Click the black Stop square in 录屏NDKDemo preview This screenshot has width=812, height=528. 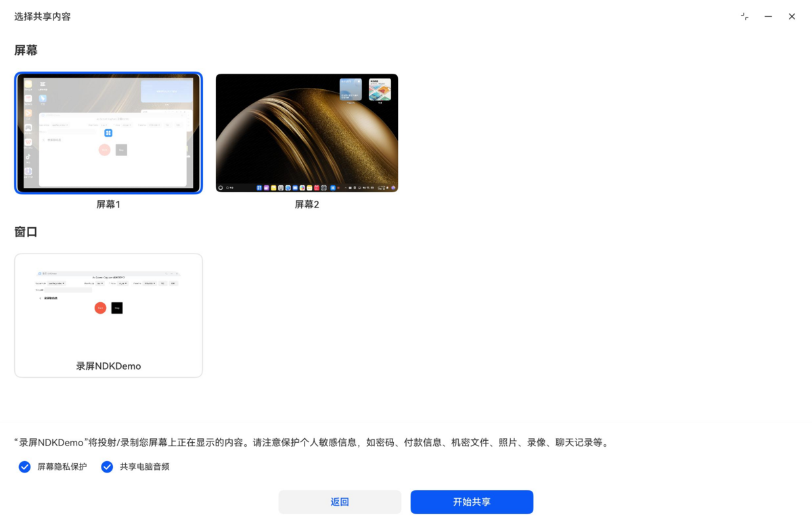click(117, 308)
